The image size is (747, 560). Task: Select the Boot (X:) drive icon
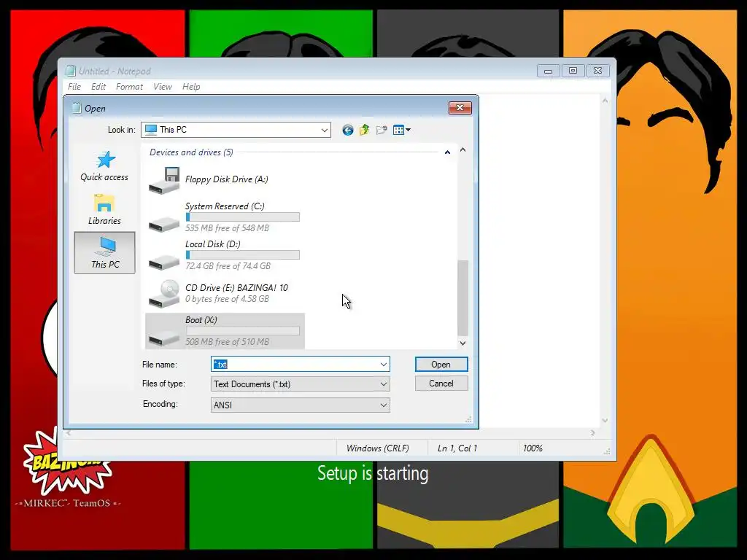tap(164, 338)
